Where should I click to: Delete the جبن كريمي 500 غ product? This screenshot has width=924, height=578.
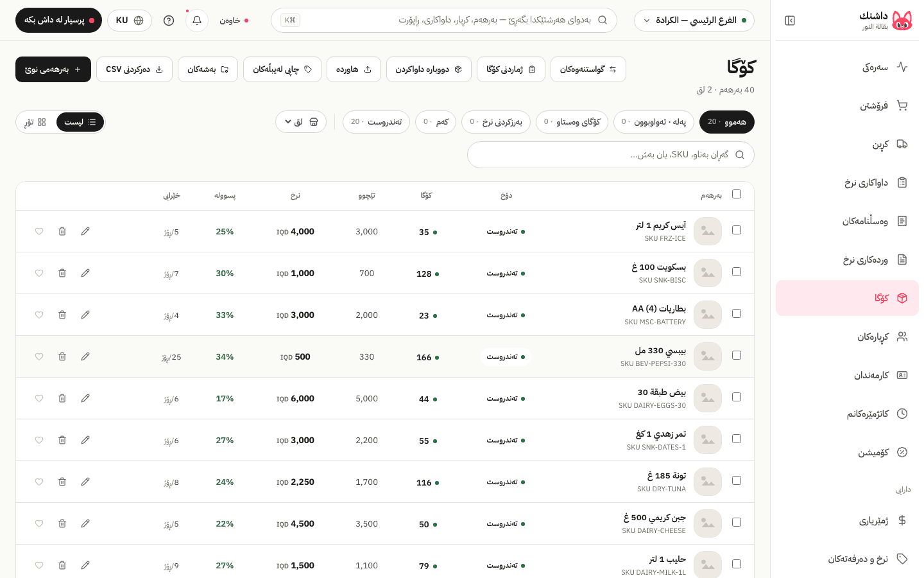62,523
